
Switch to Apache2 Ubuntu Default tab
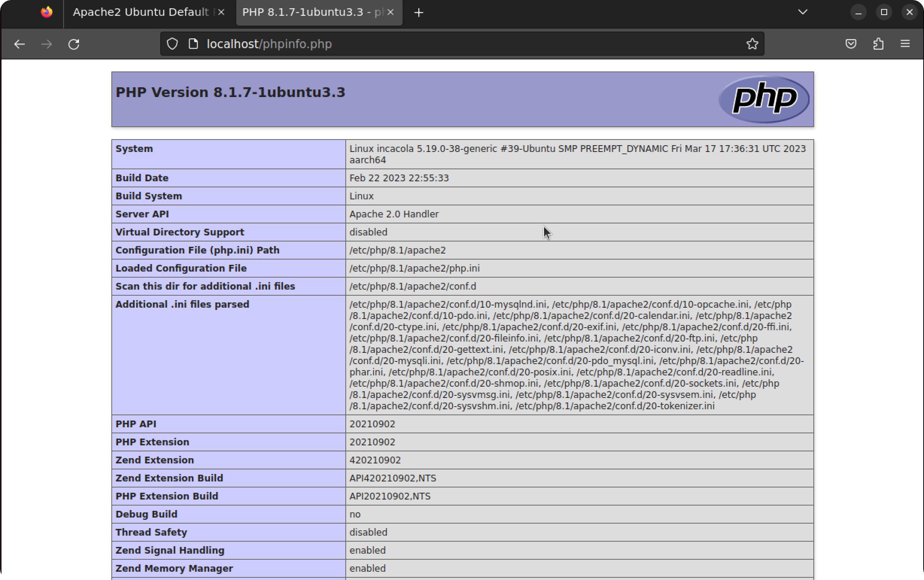(x=149, y=12)
